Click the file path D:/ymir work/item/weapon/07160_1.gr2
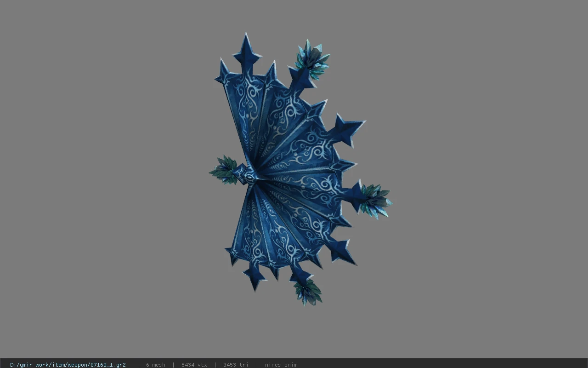 coord(68,365)
